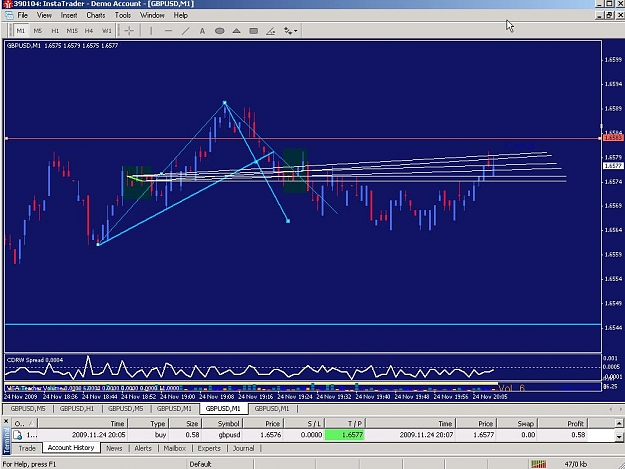Click the order icon in the history row

pyautogui.click(x=18, y=435)
